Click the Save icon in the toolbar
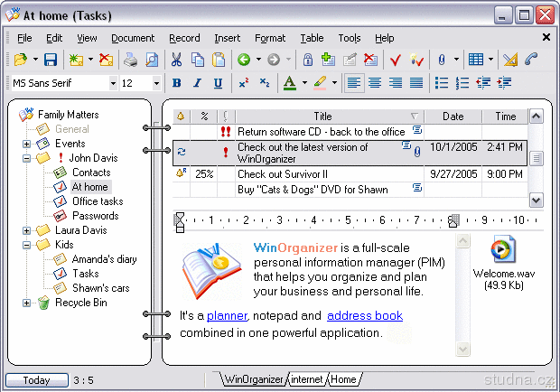This screenshot has width=560, height=392. [51, 60]
